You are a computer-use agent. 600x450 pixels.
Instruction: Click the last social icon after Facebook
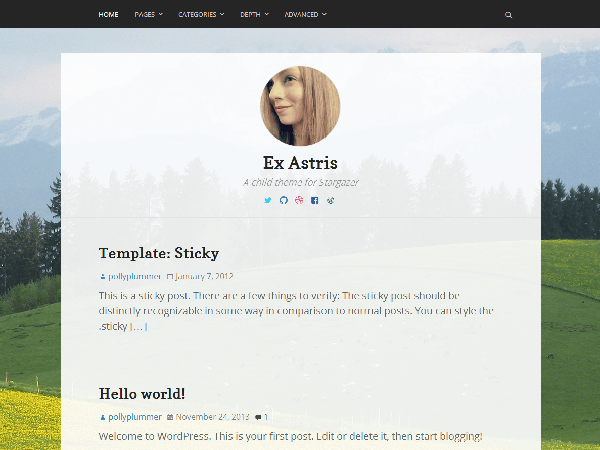point(331,200)
